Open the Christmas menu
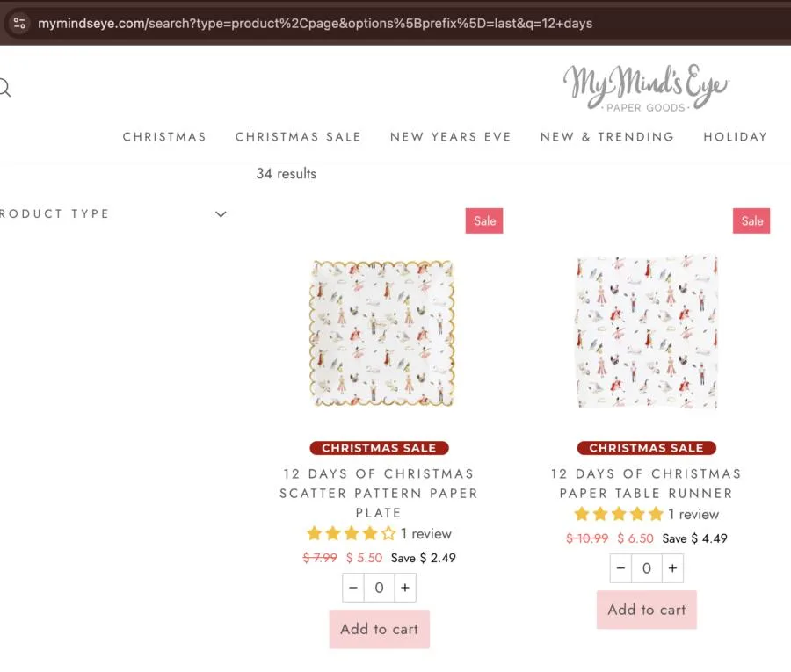Screen dimensions: 791x672 pos(164,137)
